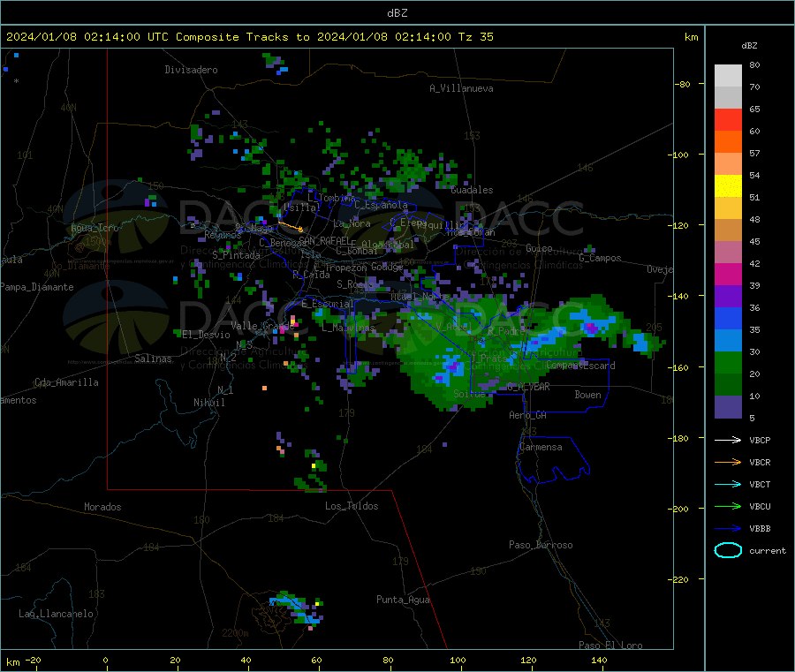Screen dimensions: 795x672
Task: Click the light blue 30 dBZ color swatch
Action: tap(728, 341)
